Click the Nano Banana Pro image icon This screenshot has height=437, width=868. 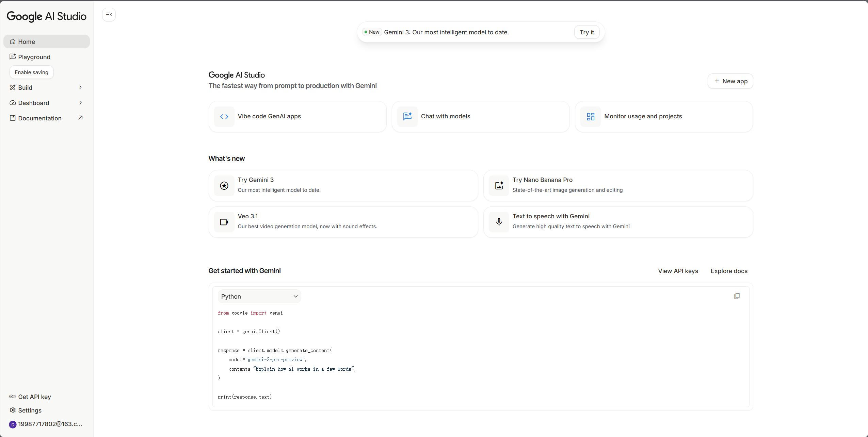tap(499, 186)
